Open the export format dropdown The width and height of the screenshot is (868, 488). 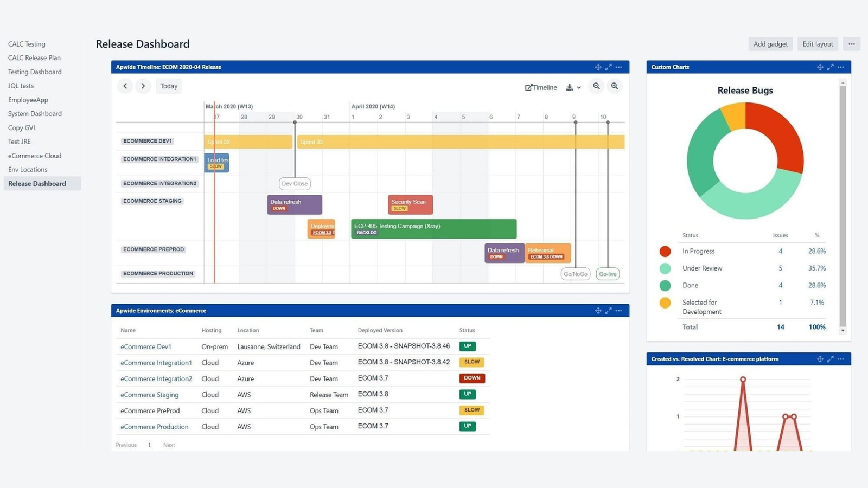[x=578, y=87]
